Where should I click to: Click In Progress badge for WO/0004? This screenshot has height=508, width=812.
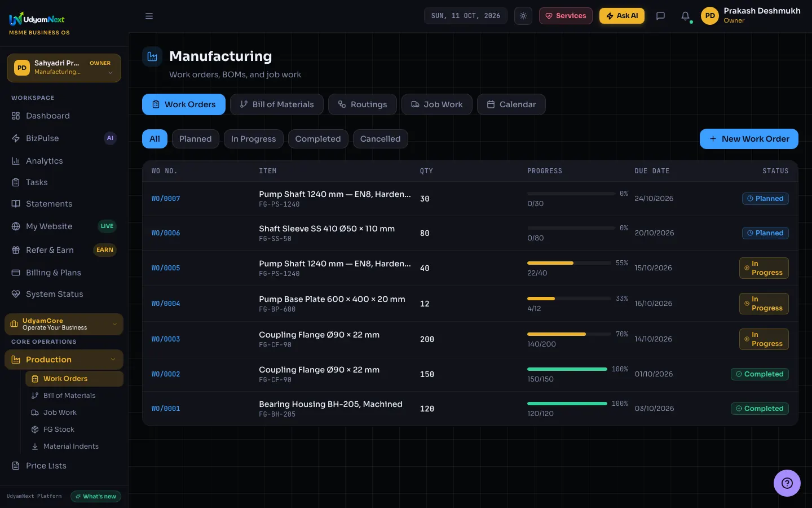click(x=764, y=304)
